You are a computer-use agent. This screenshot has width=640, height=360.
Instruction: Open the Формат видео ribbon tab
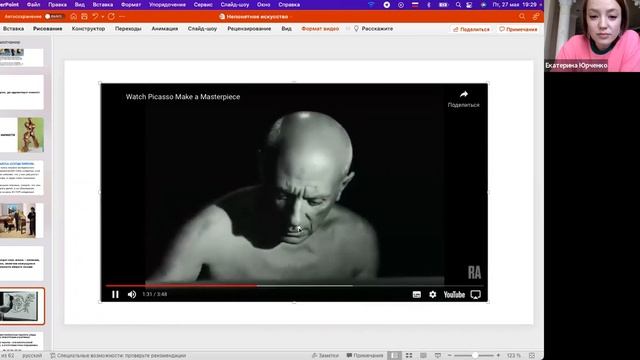320,29
